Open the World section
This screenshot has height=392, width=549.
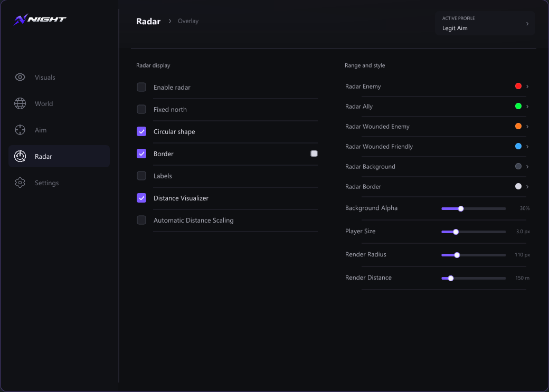coord(59,103)
